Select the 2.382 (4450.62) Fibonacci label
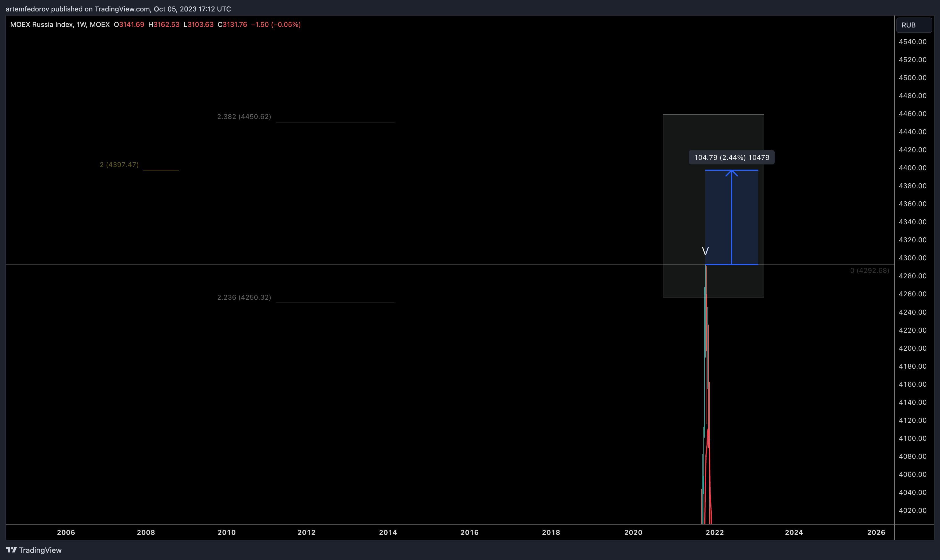 [244, 117]
